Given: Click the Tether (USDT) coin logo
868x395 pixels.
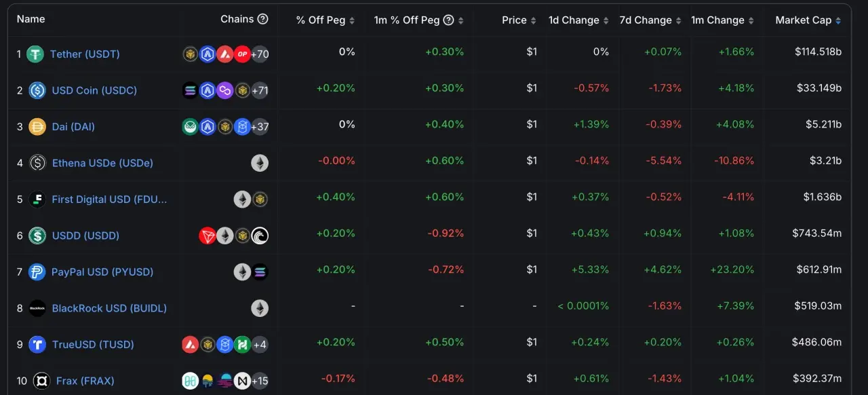Looking at the screenshot, I should pyautogui.click(x=35, y=54).
